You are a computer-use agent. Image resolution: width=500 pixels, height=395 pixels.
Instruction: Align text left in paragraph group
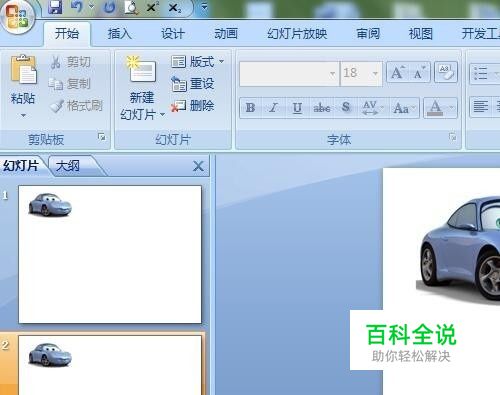pyautogui.click(x=480, y=107)
